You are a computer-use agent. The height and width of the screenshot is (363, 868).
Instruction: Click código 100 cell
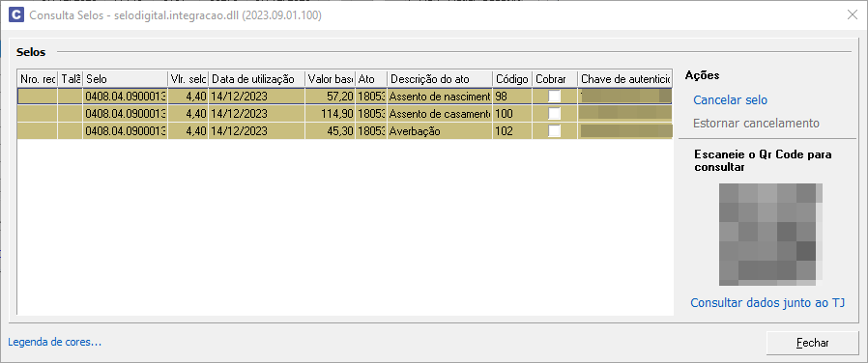[512, 114]
